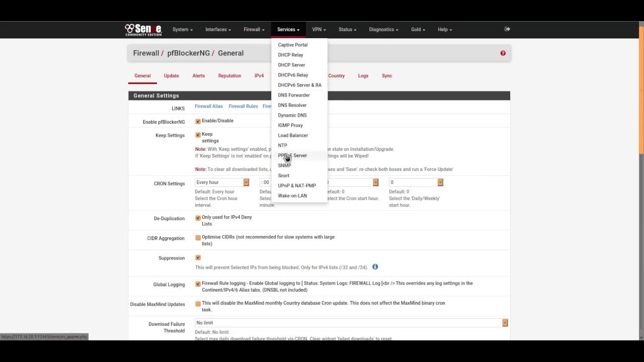Select DHCP Relay menu entry

click(x=290, y=55)
